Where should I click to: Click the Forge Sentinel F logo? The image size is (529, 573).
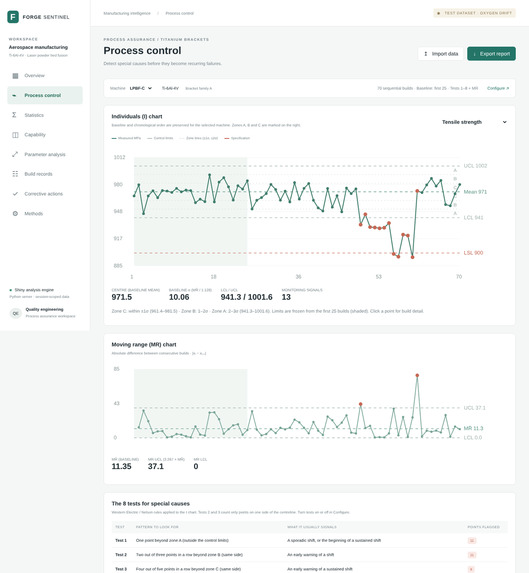pyautogui.click(x=13, y=17)
